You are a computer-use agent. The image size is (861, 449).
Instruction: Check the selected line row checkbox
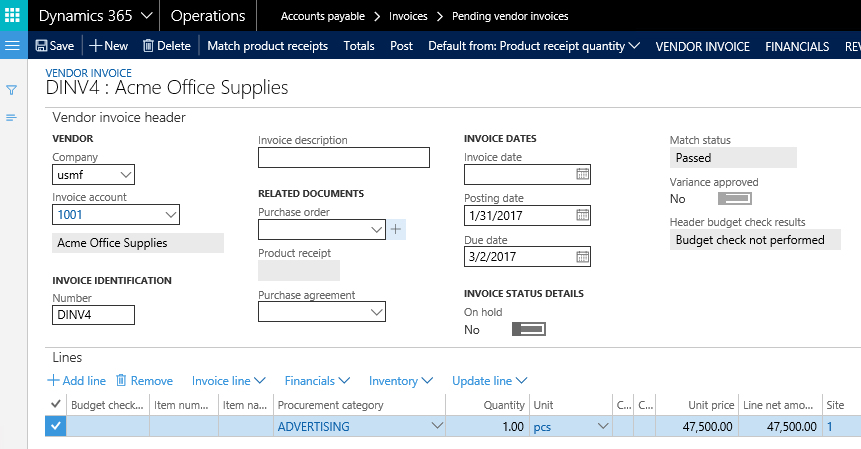pyautogui.click(x=56, y=426)
